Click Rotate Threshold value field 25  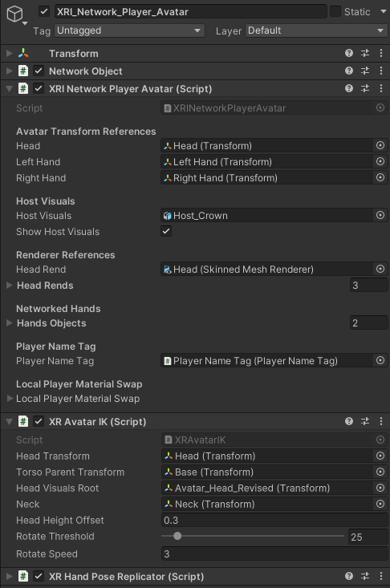click(368, 537)
